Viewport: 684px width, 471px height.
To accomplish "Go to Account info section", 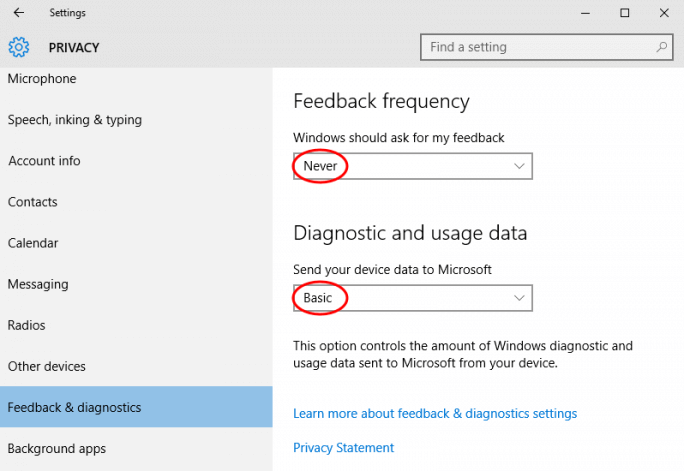I will [x=44, y=161].
